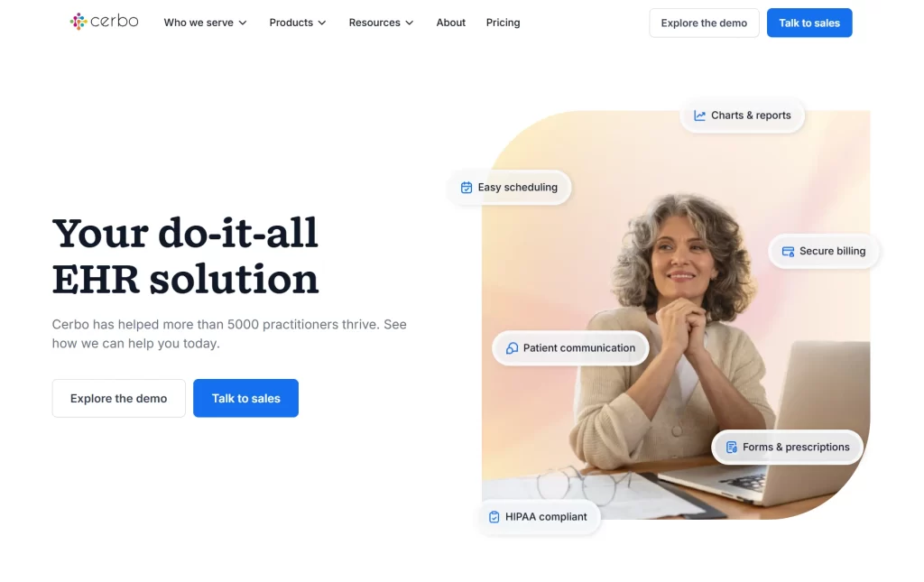The width and height of the screenshot is (924, 582).
Task: Click Talk to sales in header
Action: click(809, 23)
